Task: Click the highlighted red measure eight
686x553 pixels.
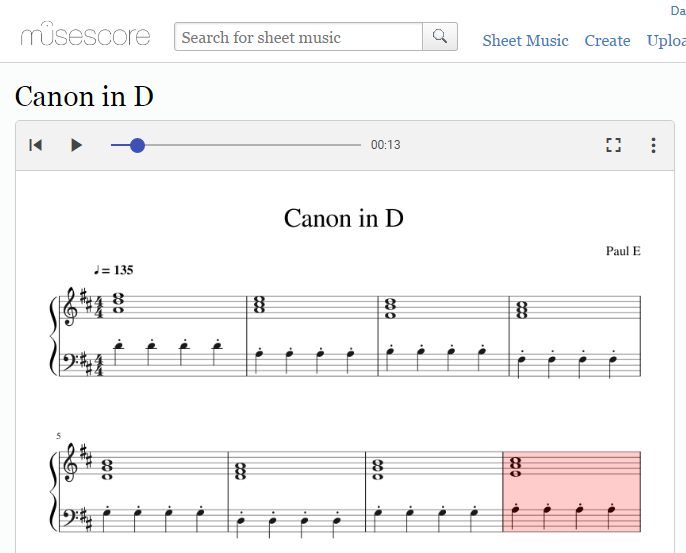Action: tap(572, 492)
